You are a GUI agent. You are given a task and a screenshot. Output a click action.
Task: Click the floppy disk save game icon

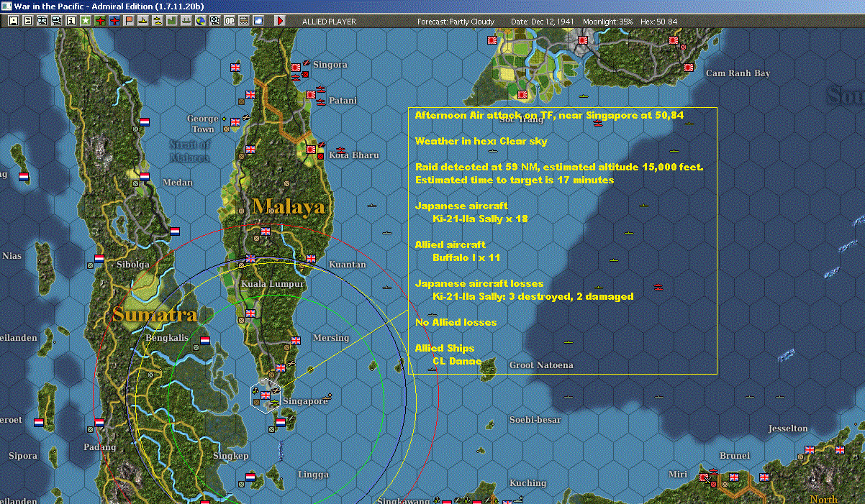(x=14, y=21)
